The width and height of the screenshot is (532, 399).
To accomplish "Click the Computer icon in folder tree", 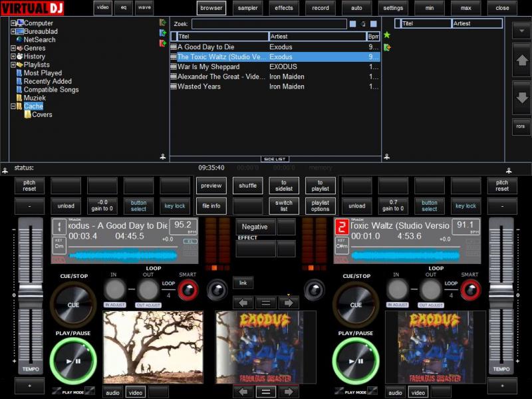I will 20,23.
